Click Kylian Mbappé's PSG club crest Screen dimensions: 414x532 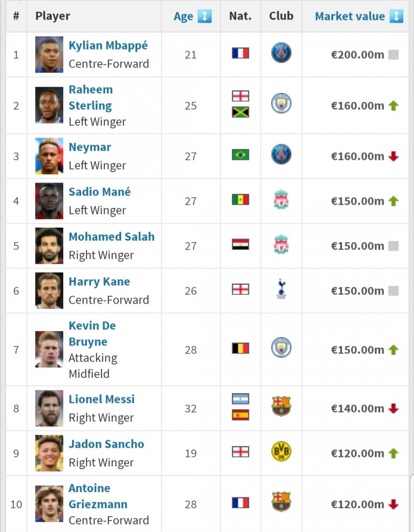tap(281, 53)
